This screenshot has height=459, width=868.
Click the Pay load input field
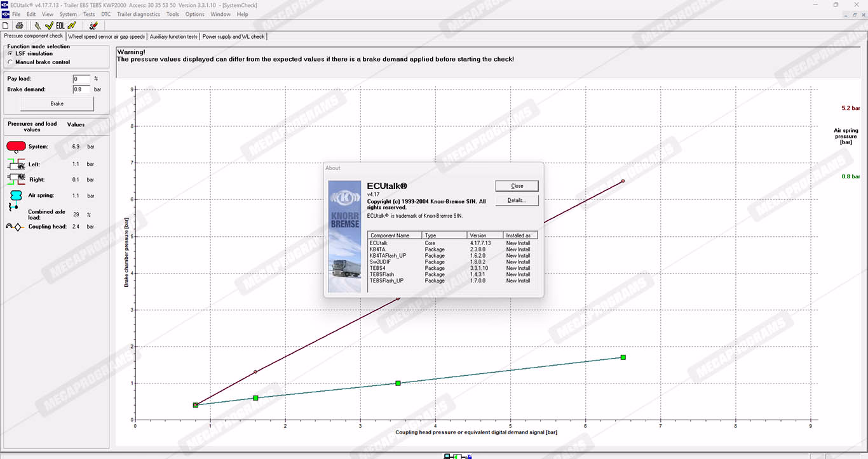(81, 79)
